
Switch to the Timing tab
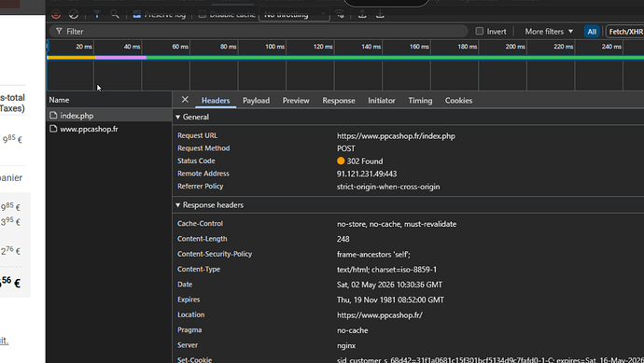tap(420, 101)
